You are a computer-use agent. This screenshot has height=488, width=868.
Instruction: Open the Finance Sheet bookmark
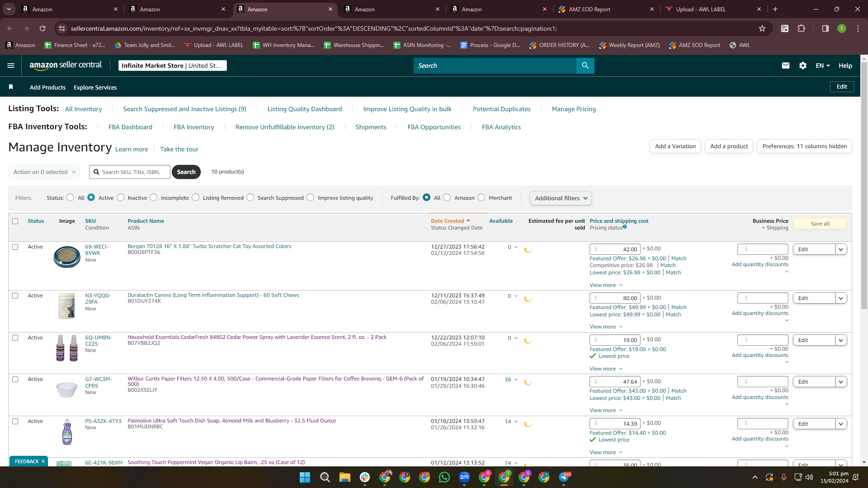pyautogui.click(x=75, y=45)
